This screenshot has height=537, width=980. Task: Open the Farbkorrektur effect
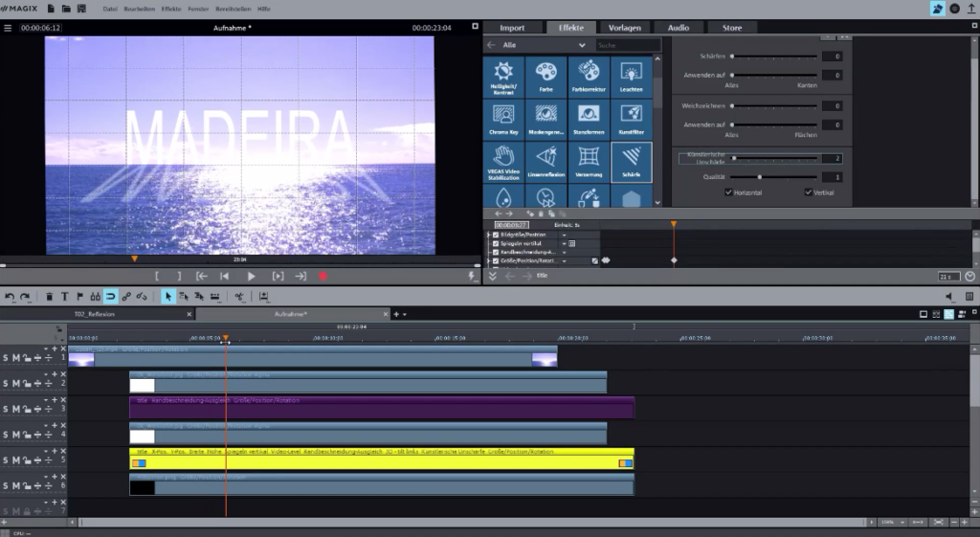(589, 77)
